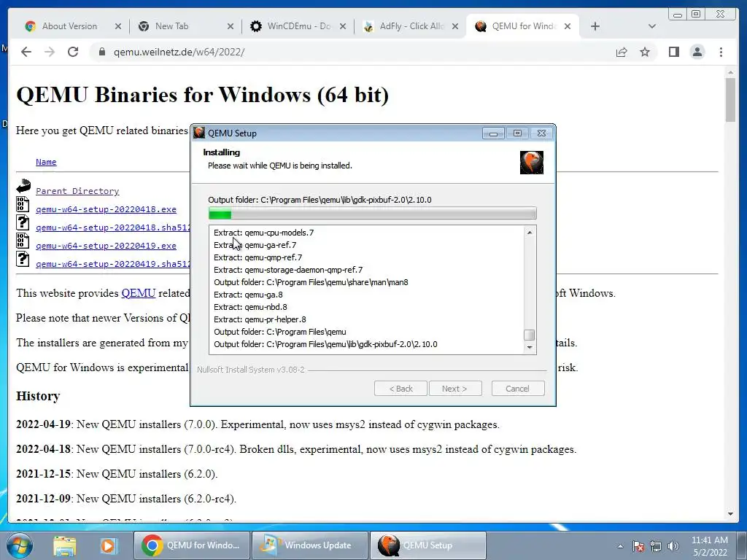Viewport: 747px width, 560px height.
Task: Click scroll-down arrow in install log
Action: (530, 348)
